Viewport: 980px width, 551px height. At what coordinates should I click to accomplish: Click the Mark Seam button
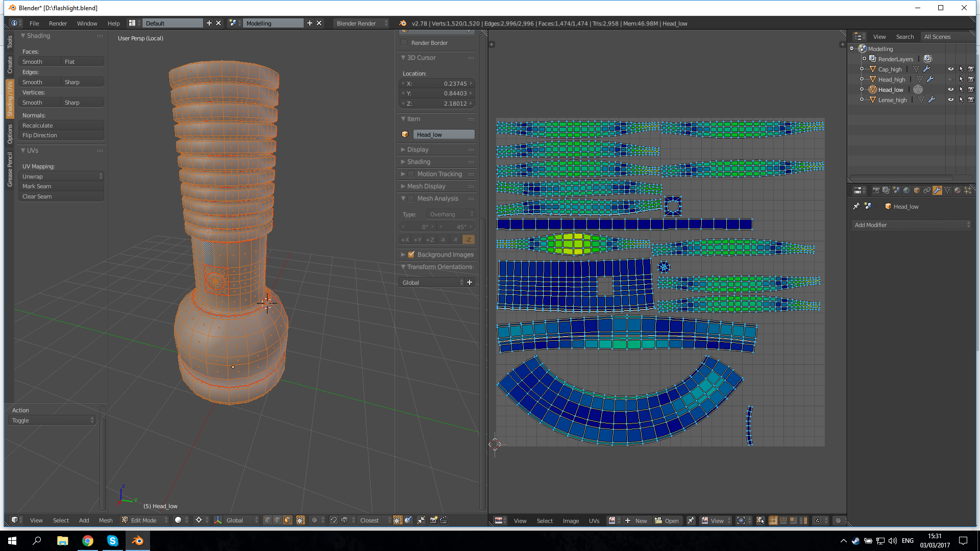(61, 186)
